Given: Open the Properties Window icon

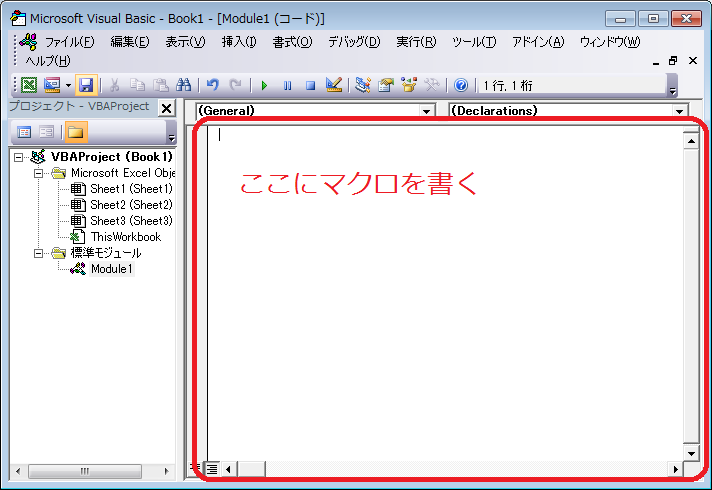Looking at the screenshot, I should pos(386,85).
